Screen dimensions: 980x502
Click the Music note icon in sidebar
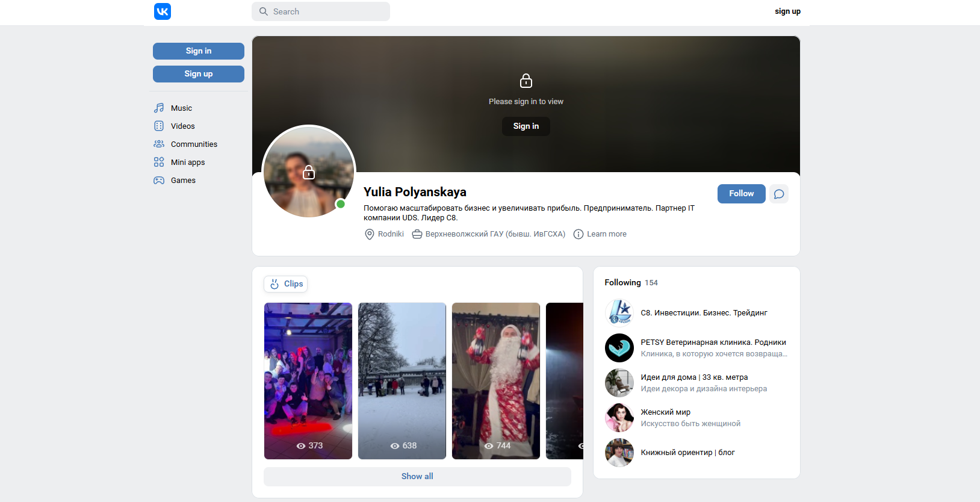pos(159,108)
